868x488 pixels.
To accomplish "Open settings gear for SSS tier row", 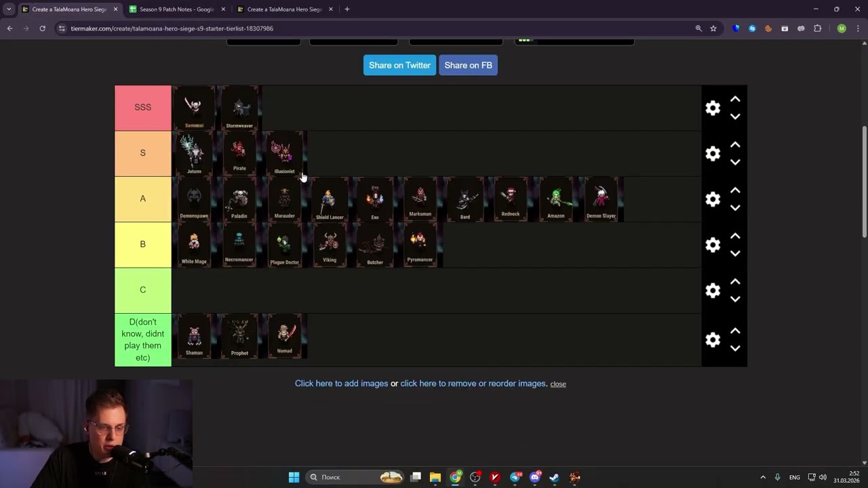I will (713, 108).
